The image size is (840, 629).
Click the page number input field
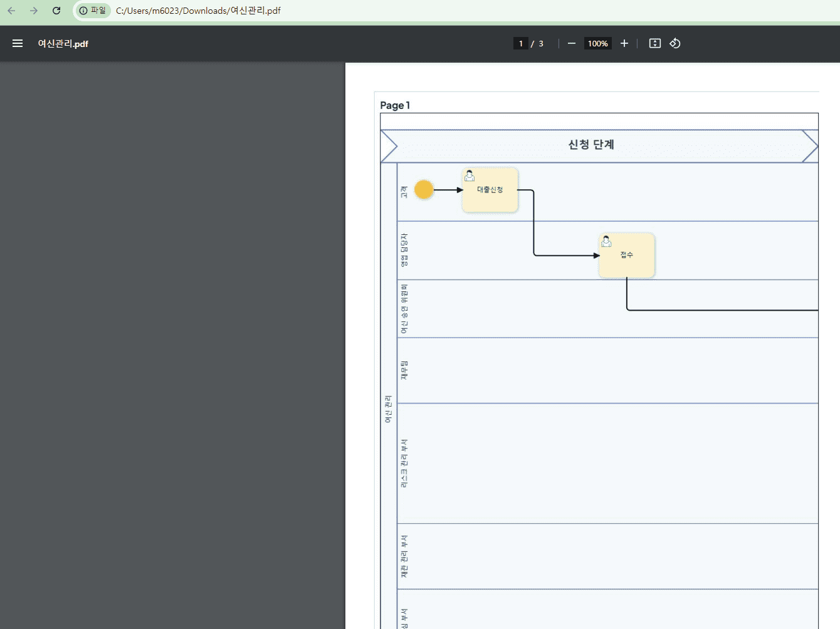pyautogui.click(x=520, y=43)
